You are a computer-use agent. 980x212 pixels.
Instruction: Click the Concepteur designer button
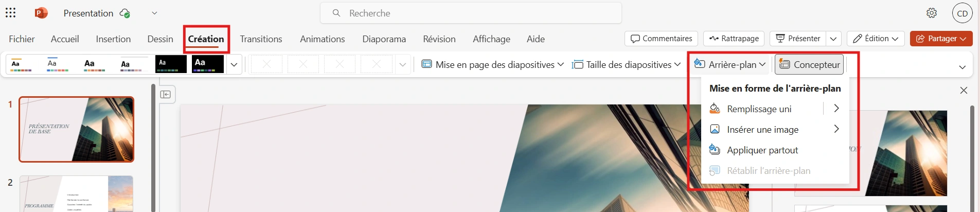pyautogui.click(x=809, y=64)
